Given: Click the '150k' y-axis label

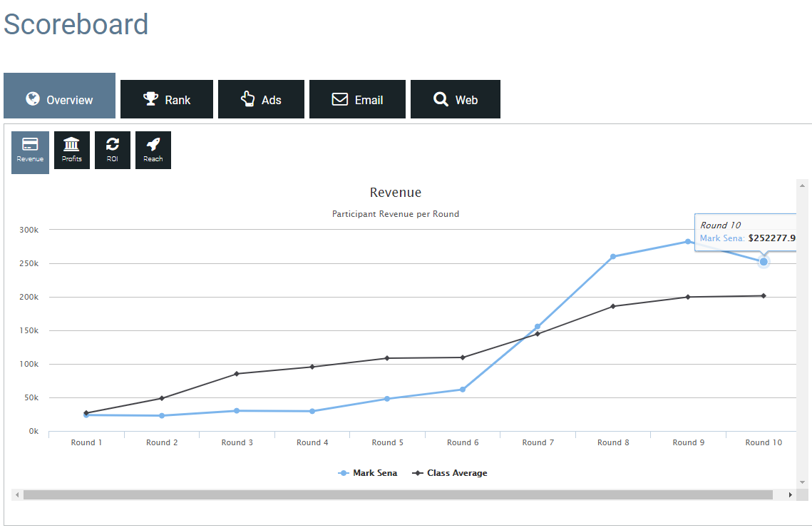Looking at the screenshot, I should tap(29, 330).
